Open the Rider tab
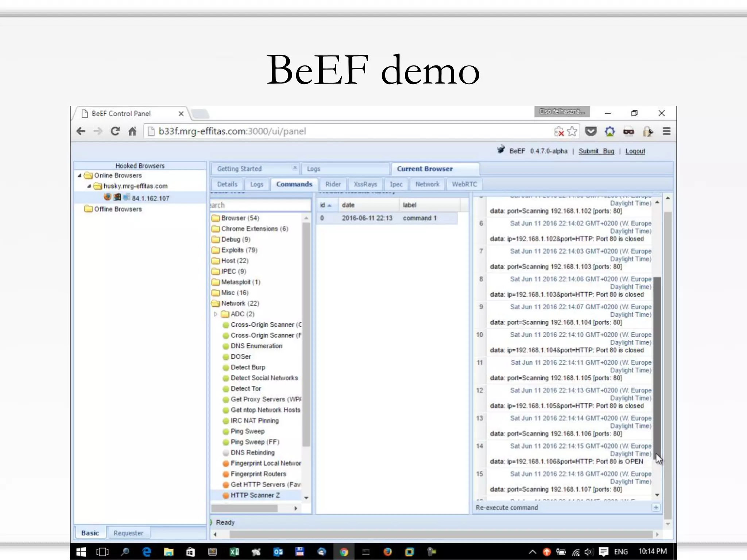747x560 pixels. (x=333, y=184)
